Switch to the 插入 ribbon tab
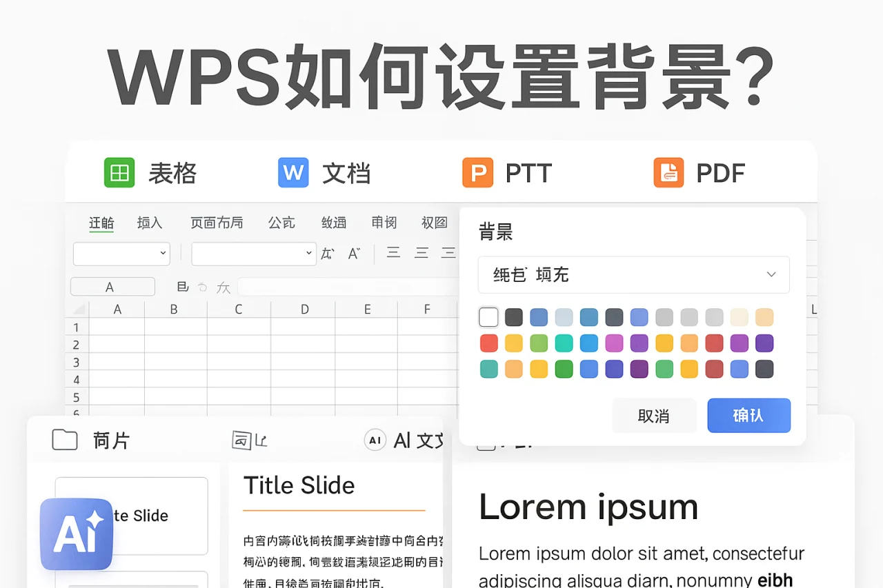This screenshot has width=883, height=588. pyautogui.click(x=150, y=223)
